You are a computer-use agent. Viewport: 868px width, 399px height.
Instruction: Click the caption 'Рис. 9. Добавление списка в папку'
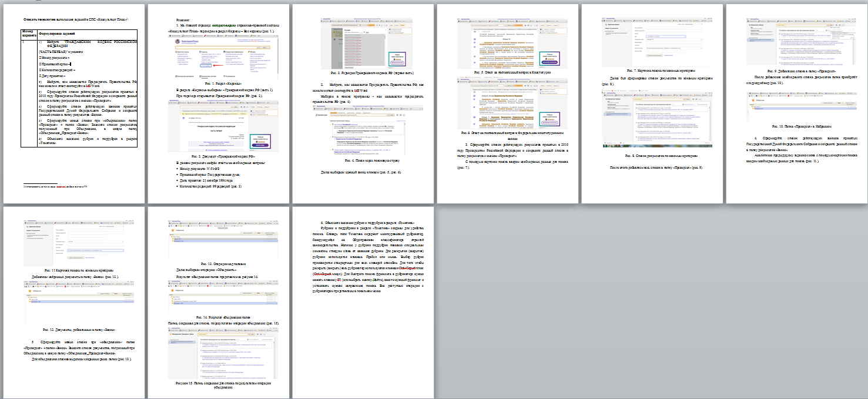tap(801, 71)
